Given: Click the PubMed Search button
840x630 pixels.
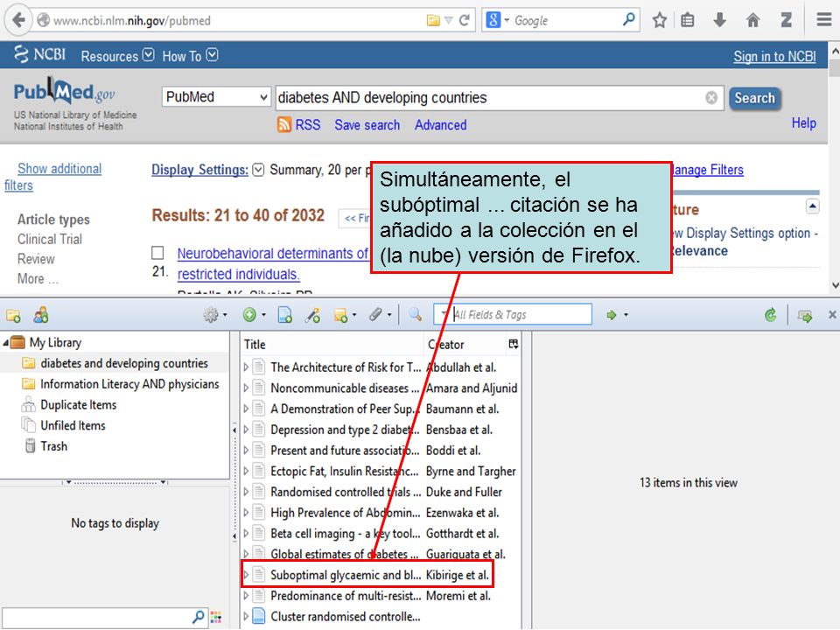Looking at the screenshot, I should tap(754, 98).
